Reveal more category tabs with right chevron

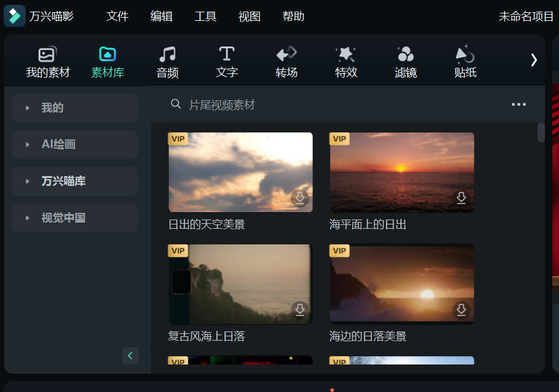[x=533, y=61]
